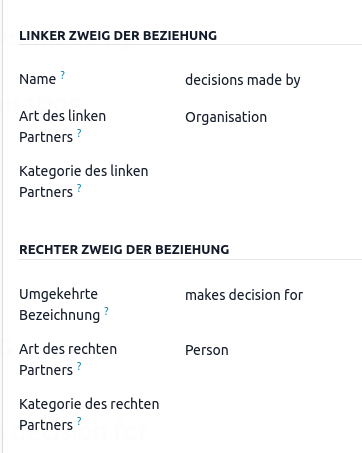
Task: Click help icon for Kategorie des linken Partners
Action: [79, 188]
